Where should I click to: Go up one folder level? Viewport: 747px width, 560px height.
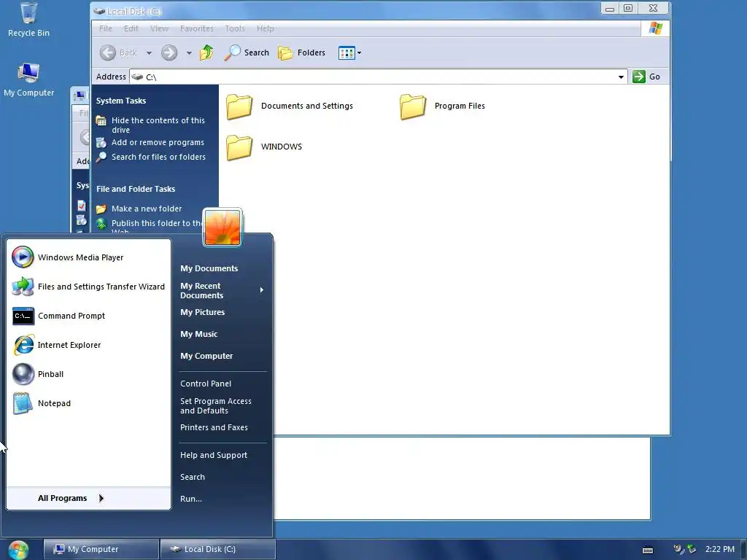pos(206,52)
